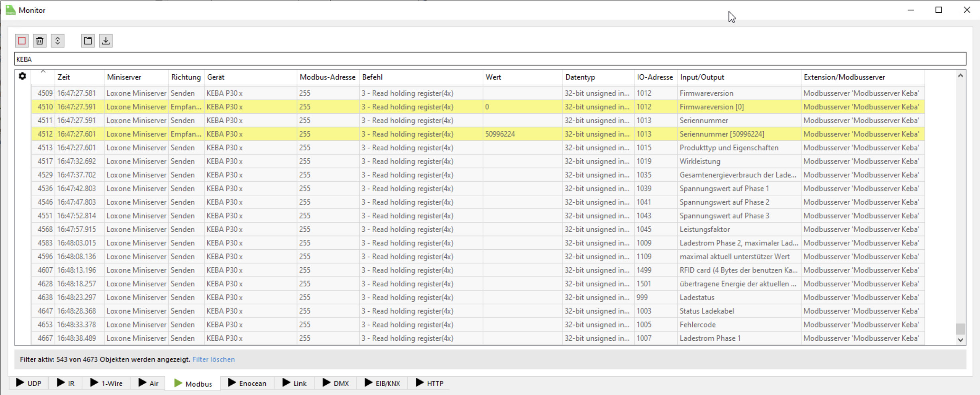The image size is (980, 395).
Task: Select the übertragene Energie der aktuellen row
Action: [478, 284]
